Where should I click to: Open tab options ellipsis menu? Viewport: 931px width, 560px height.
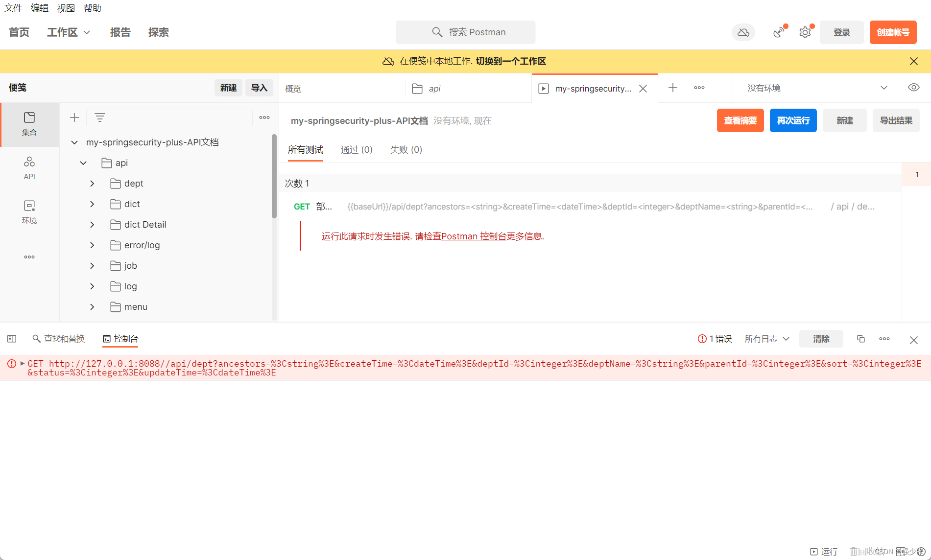[x=699, y=88]
